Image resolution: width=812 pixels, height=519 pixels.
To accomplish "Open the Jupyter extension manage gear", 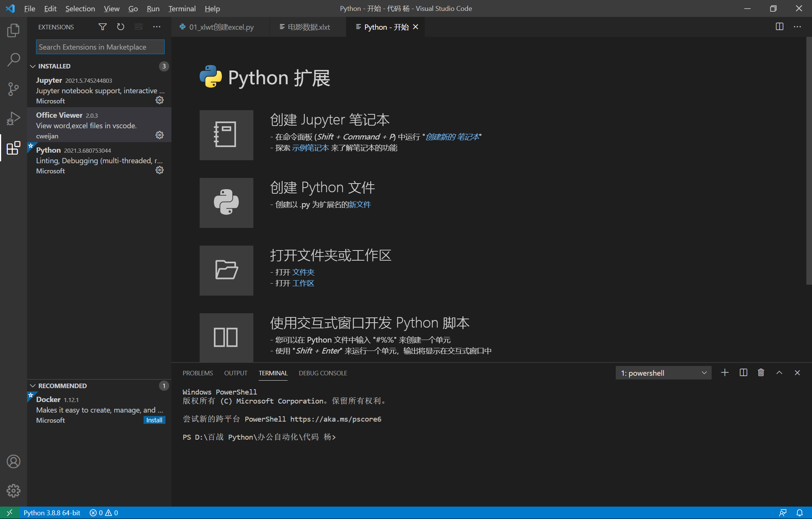I will click(160, 100).
